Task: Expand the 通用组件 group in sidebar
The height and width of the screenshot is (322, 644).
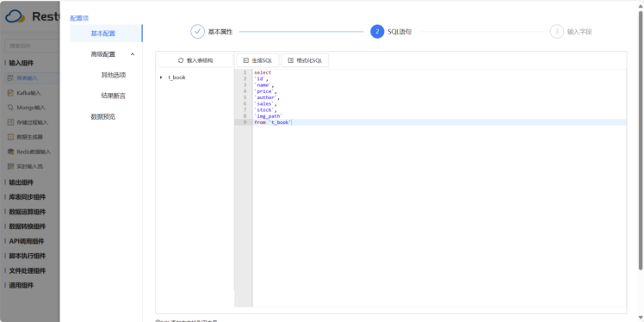Action: click(x=22, y=285)
